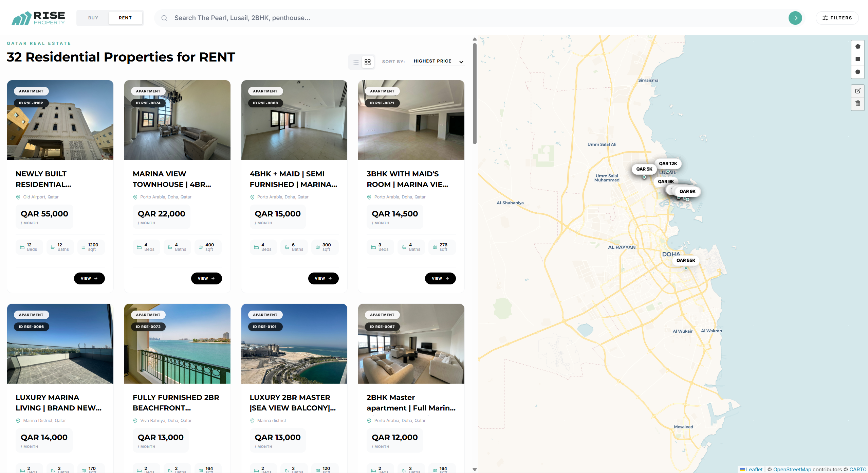
Task: Open RSE-0102 building photo thumbnail
Action: (60, 120)
